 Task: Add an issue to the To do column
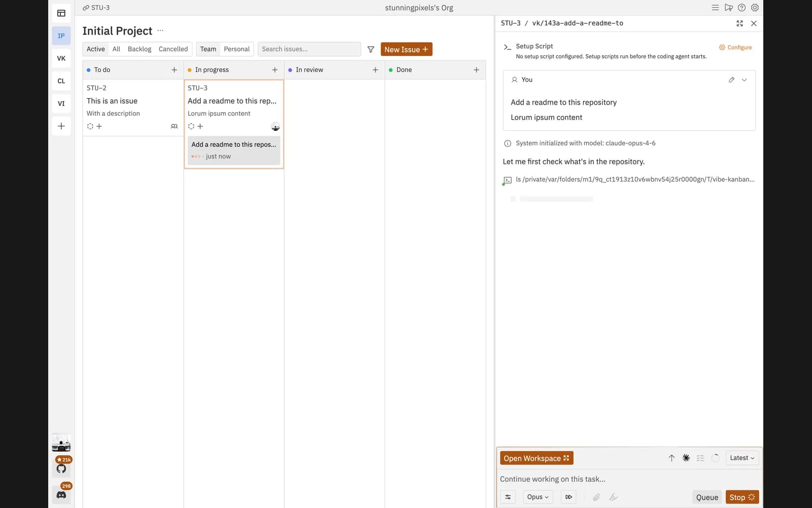[x=174, y=70]
